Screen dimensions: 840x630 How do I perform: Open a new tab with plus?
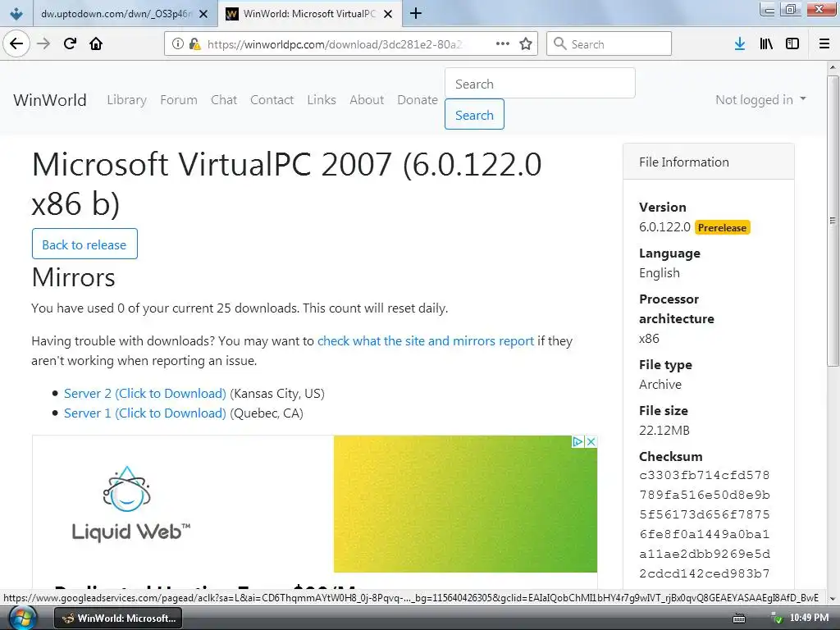(416, 13)
